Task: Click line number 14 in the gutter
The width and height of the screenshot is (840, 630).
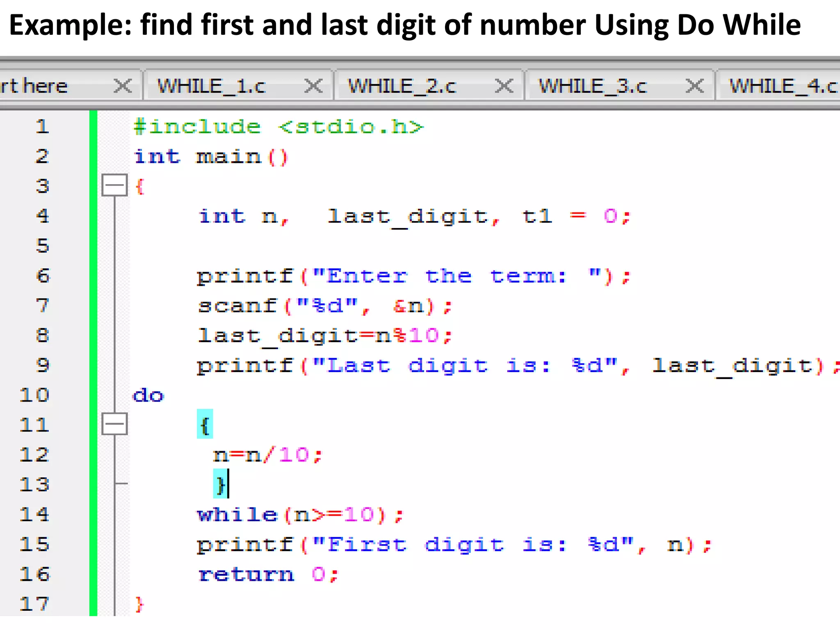Action: pos(34,514)
